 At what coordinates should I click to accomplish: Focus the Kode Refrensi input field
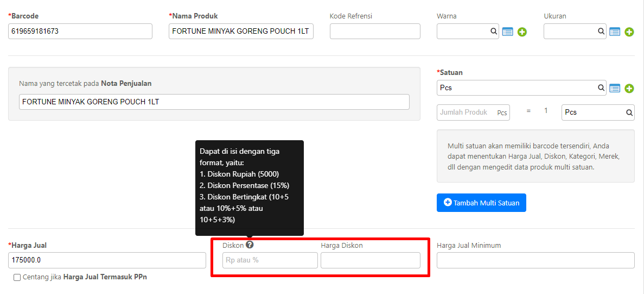coord(375,32)
